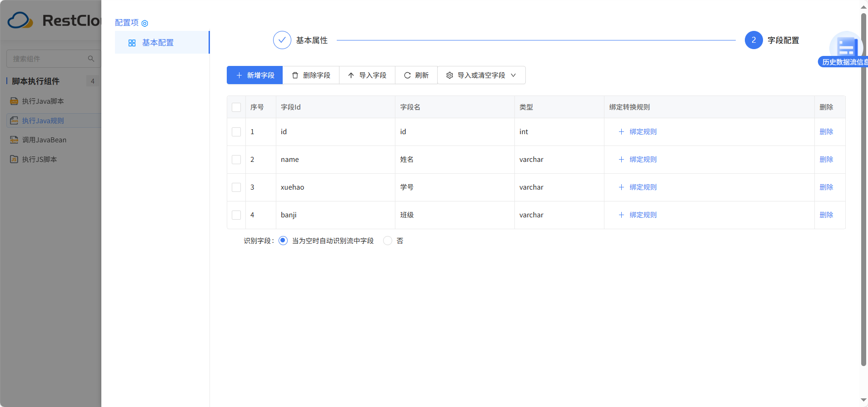Click the 基本属性 completed step checkmark
Image resolution: width=868 pixels, height=407 pixels.
pyautogui.click(x=282, y=40)
